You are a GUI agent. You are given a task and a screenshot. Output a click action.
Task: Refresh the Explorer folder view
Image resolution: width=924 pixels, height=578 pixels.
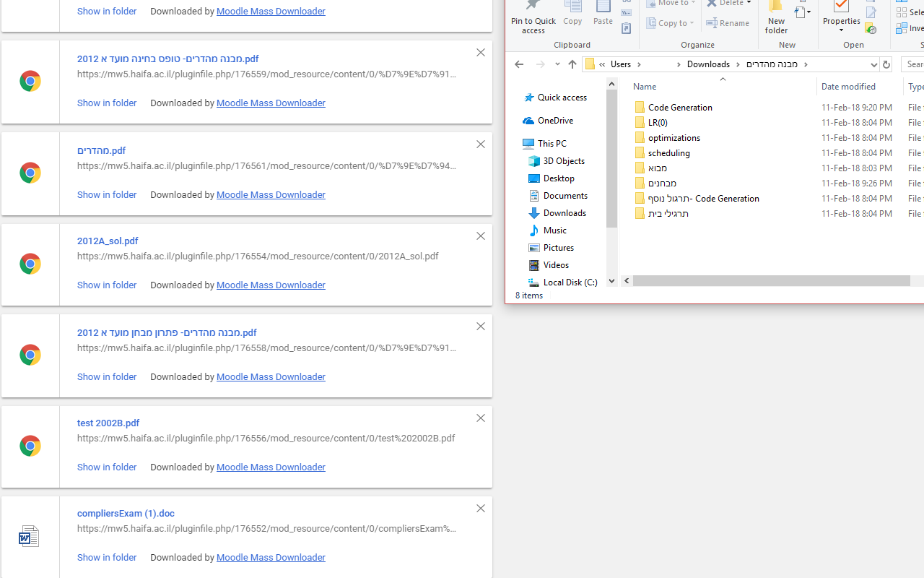pos(886,64)
